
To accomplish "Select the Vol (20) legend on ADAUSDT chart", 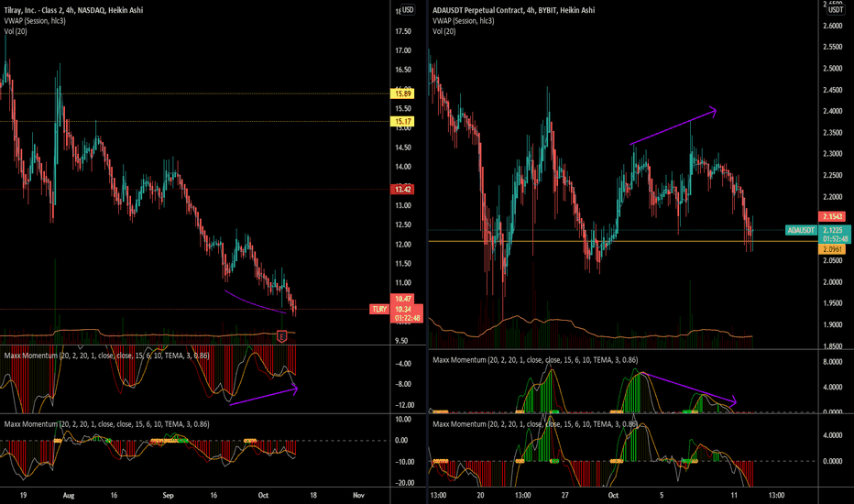I will pos(443,31).
